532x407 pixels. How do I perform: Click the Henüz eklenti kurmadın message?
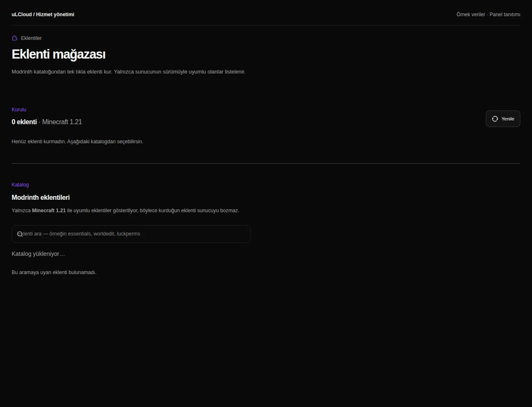point(77,142)
